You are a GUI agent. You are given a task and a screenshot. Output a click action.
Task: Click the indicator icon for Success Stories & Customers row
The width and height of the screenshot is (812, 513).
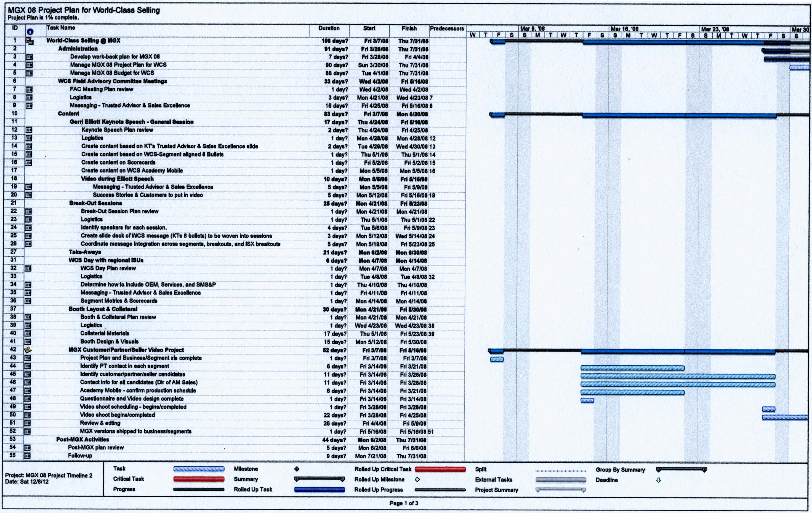(29, 195)
